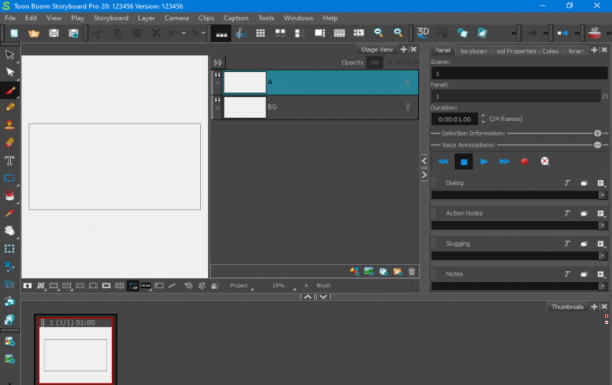Click the rewind voice annotation button
The height and width of the screenshot is (385, 612).
443,161
